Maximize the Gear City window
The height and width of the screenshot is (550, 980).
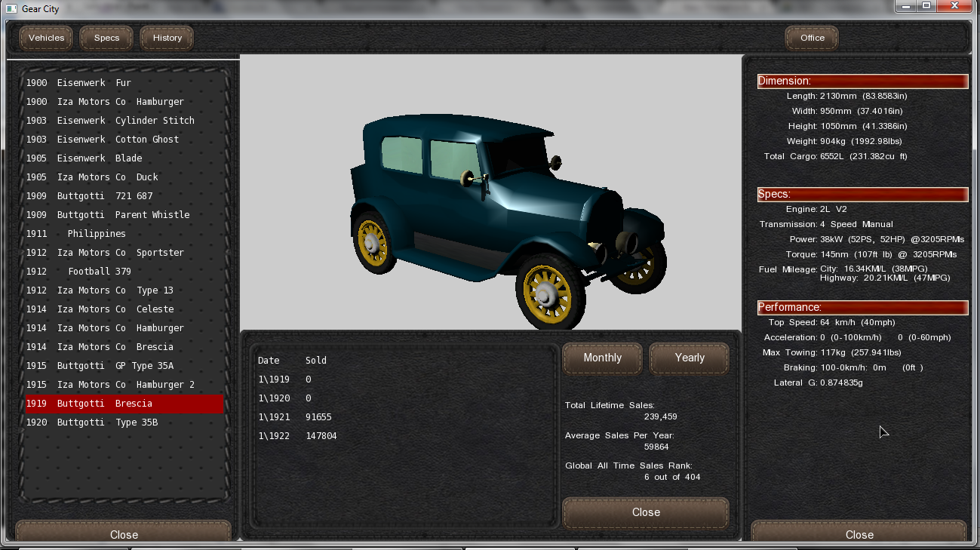(926, 6)
